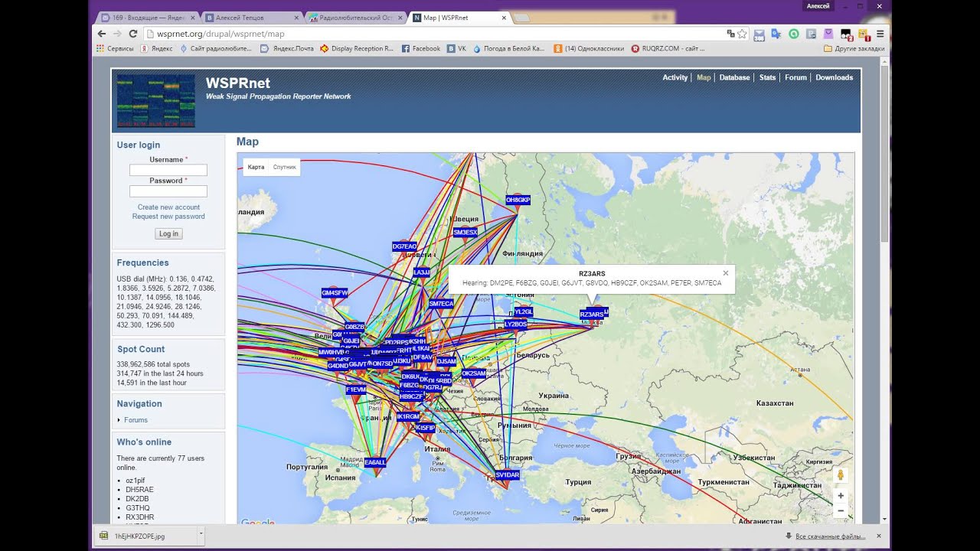Click online user oz1pif
Image resolution: width=980 pixels, height=551 pixels.
point(136,481)
